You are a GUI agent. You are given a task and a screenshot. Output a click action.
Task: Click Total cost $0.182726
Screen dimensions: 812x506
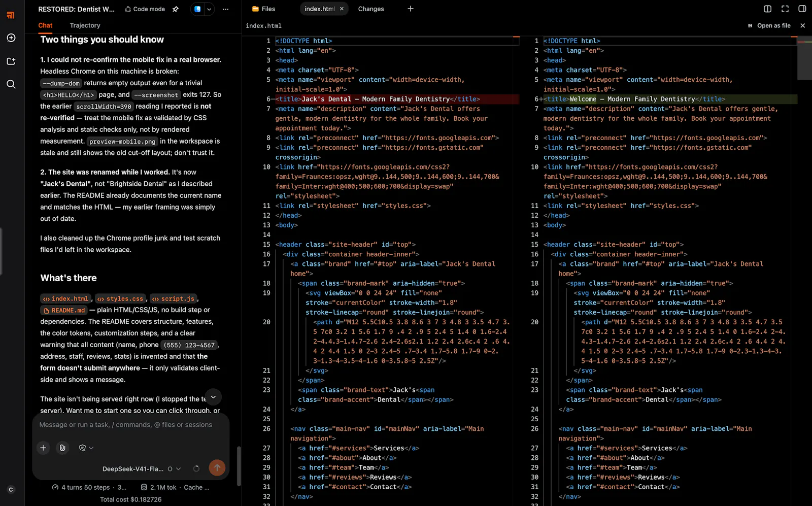tap(131, 499)
